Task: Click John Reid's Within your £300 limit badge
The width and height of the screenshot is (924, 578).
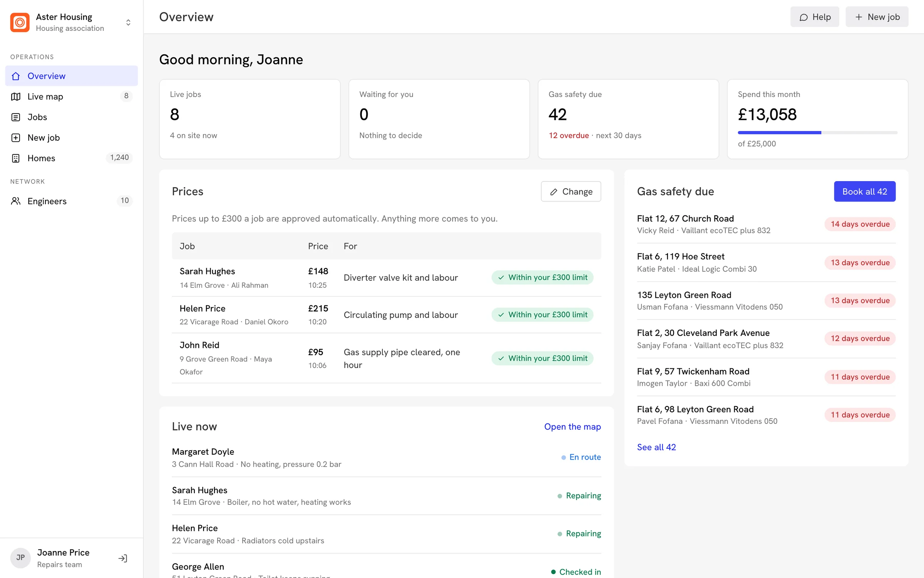Action: (x=542, y=358)
